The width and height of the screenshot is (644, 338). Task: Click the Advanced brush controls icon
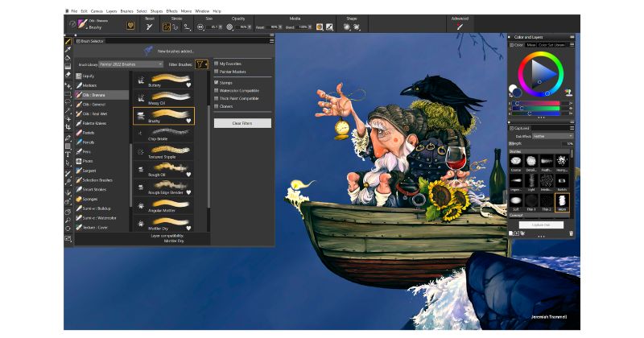click(x=460, y=27)
